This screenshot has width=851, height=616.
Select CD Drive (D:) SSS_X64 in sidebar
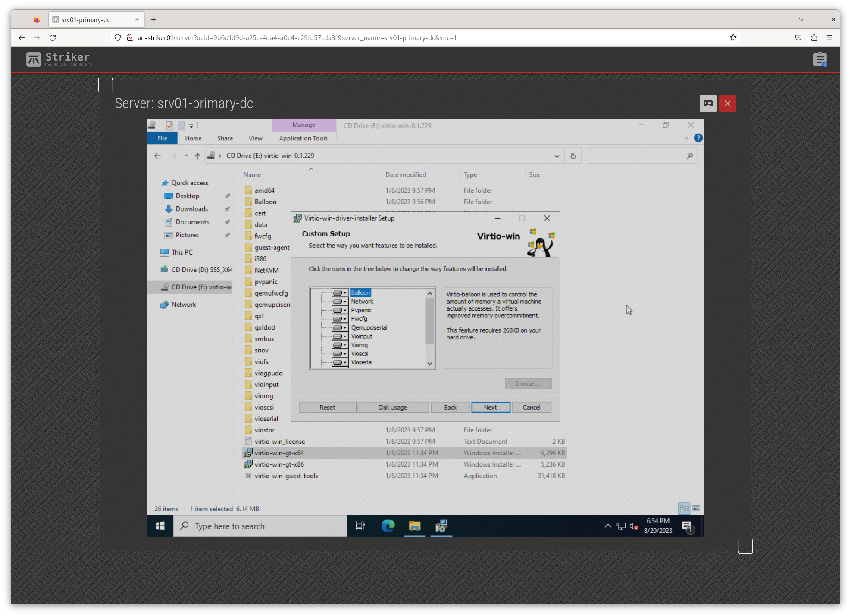[196, 270]
